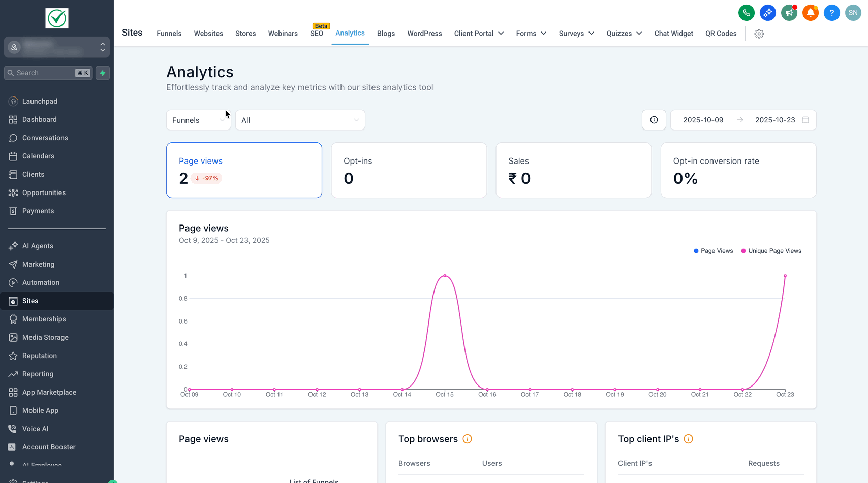Open the calendar icon in date range

tap(805, 120)
